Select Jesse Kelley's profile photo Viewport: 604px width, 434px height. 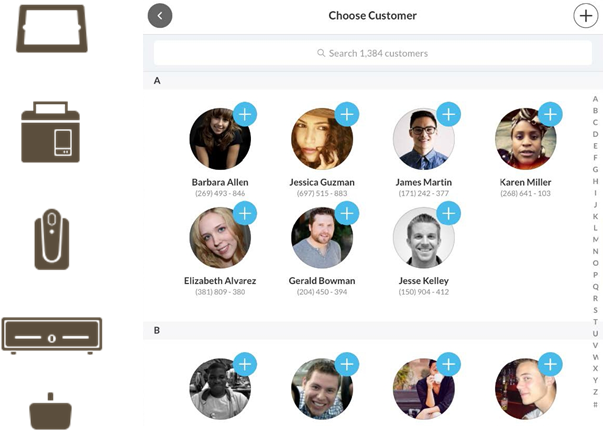424,238
